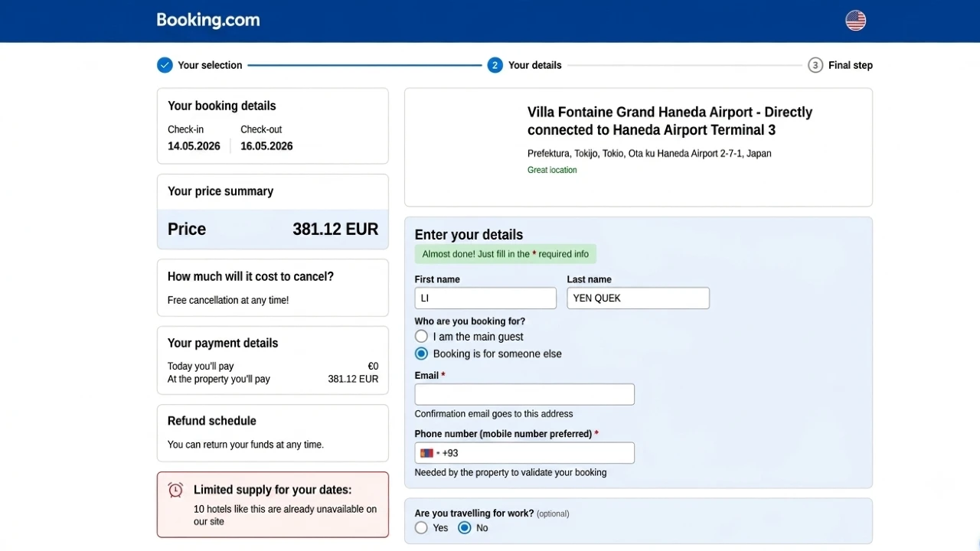Image resolution: width=980 pixels, height=551 pixels.
Task: Choose Yes for travelling for work
Action: point(421,528)
